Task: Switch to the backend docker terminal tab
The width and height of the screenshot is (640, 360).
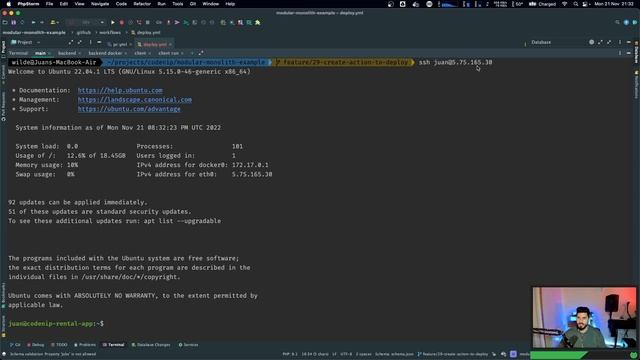Action: click(x=105, y=53)
